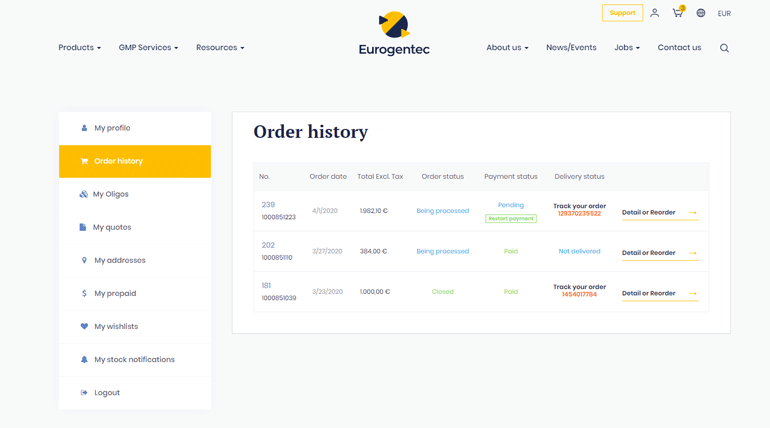
Task: Click the globe language icon
Action: (x=701, y=13)
